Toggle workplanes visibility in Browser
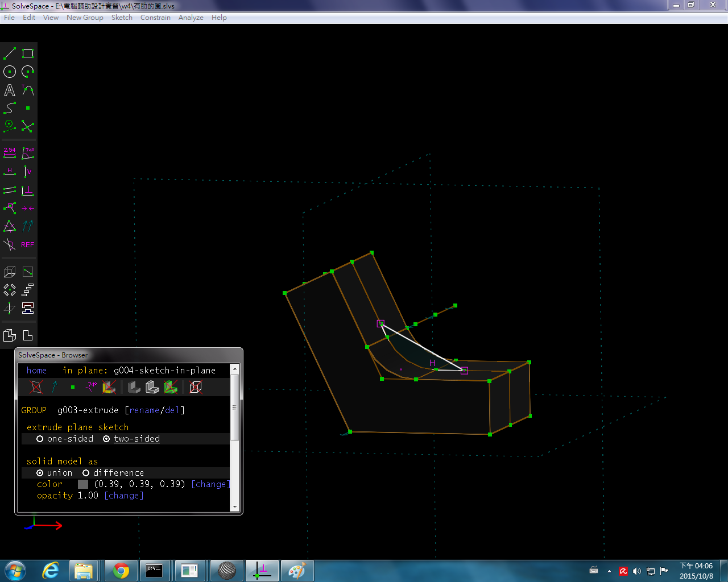This screenshot has height=582, width=728. point(36,387)
